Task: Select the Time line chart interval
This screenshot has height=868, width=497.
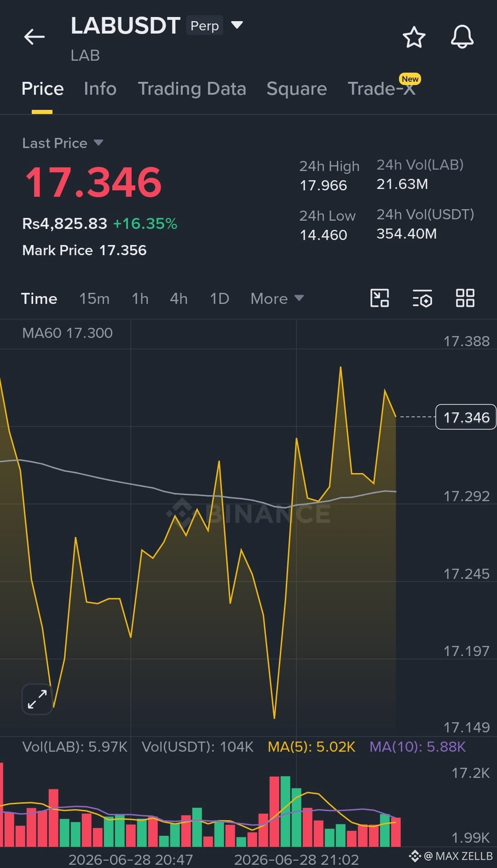Action: (x=39, y=298)
